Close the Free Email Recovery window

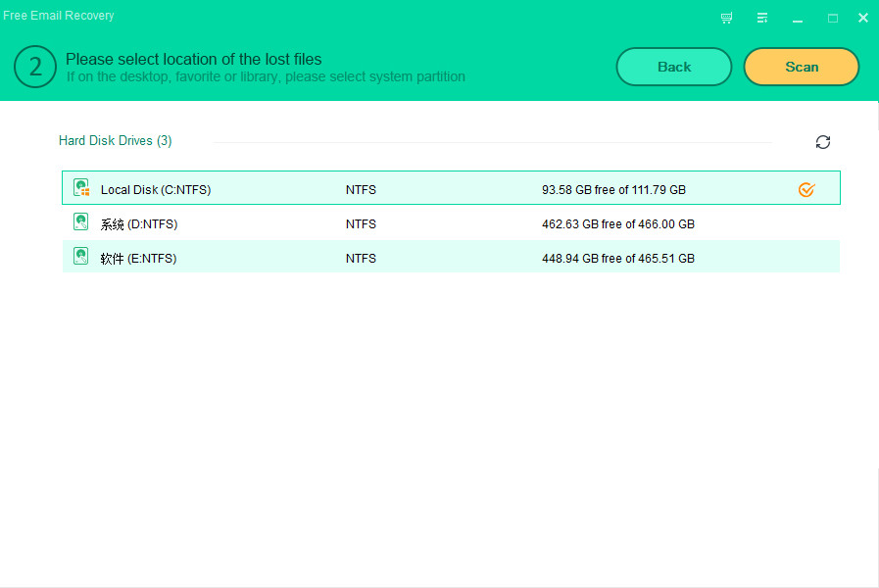[x=863, y=18]
